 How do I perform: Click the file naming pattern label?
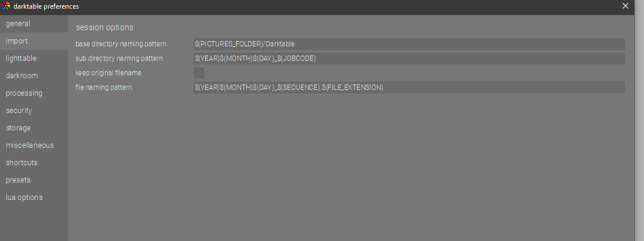pos(104,87)
